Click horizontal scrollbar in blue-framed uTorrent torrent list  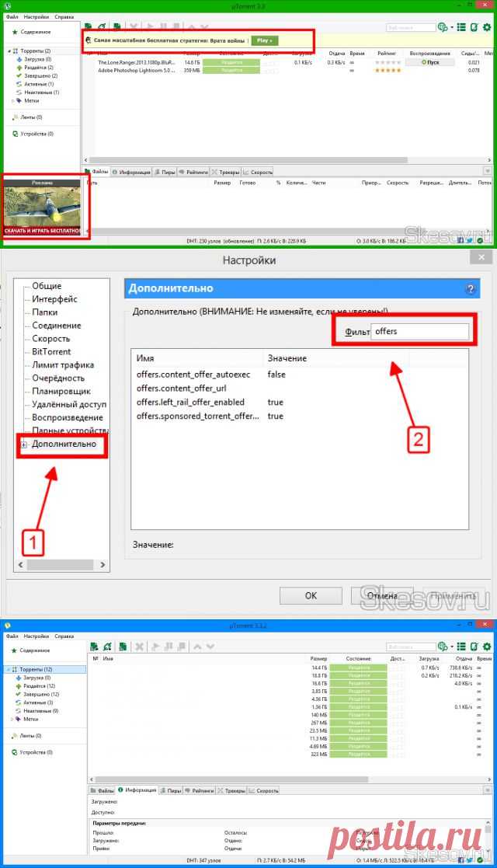[234, 779]
